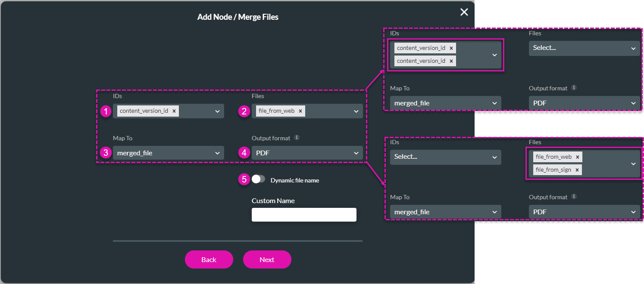644x284 pixels.
Task: Remove the first content_version_id tag in top-right panel
Action: [451, 48]
